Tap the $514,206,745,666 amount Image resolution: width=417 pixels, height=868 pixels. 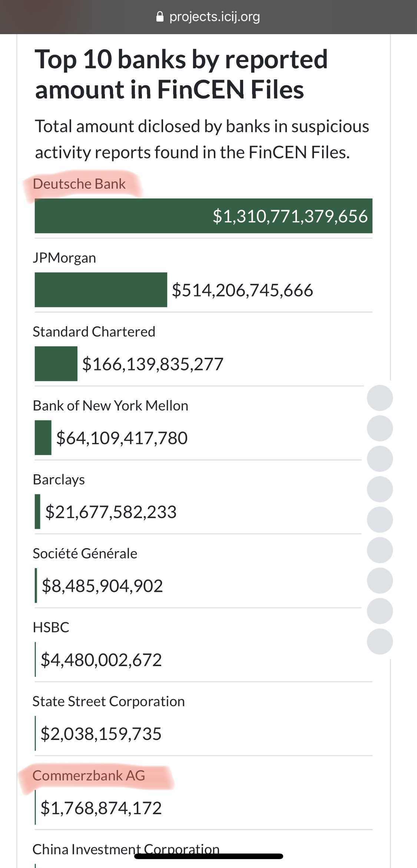(x=242, y=290)
